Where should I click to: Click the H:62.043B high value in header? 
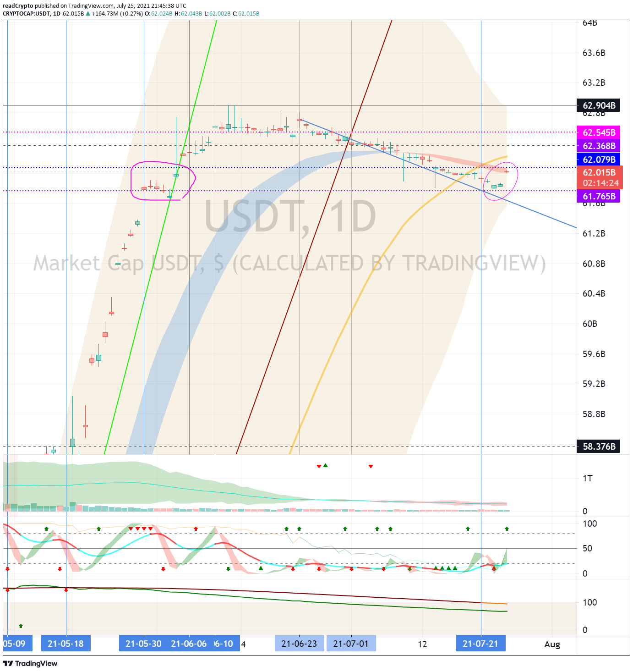[x=188, y=13]
